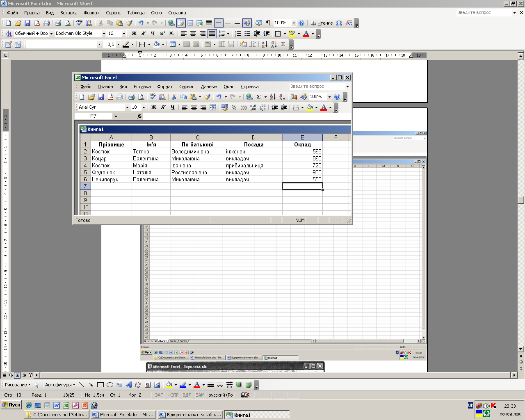
Task: Apply yellow highlight color in Word
Action: [292, 34]
